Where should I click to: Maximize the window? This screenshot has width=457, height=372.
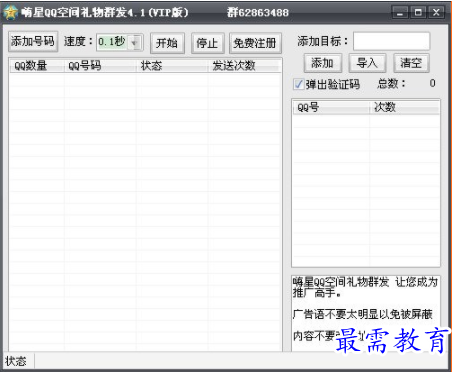pyautogui.click(x=418, y=13)
